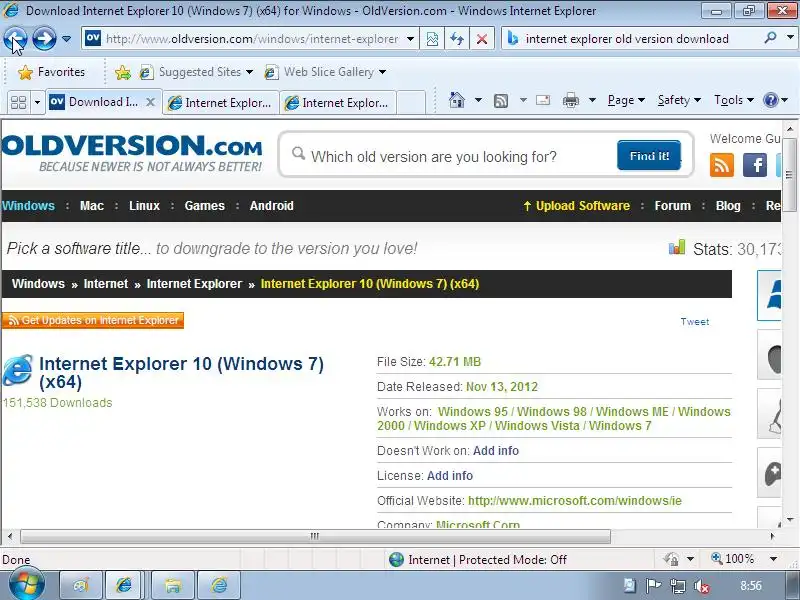
Task: Click the Forward navigation arrow
Action: [44, 39]
